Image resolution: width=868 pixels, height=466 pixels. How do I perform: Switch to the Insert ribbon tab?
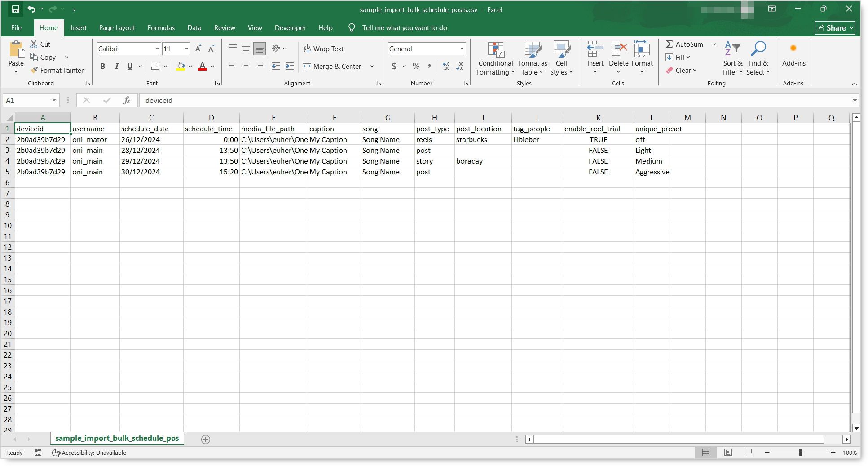coord(78,27)
